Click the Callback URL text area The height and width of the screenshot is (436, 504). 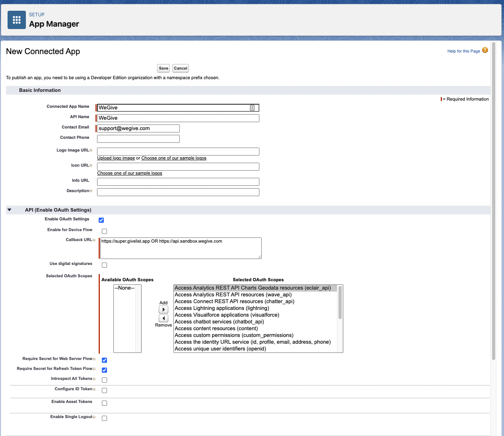(181, 248)
